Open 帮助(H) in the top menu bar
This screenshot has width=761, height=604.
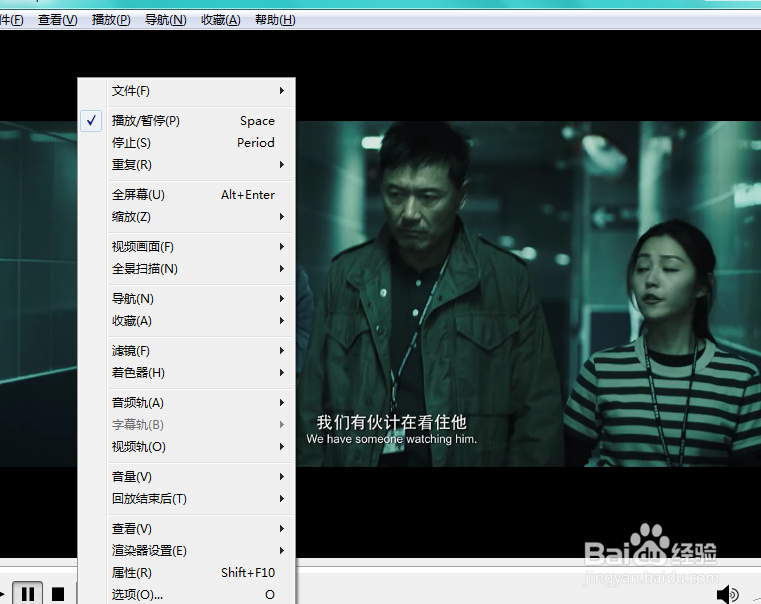(x=275, y=20)
